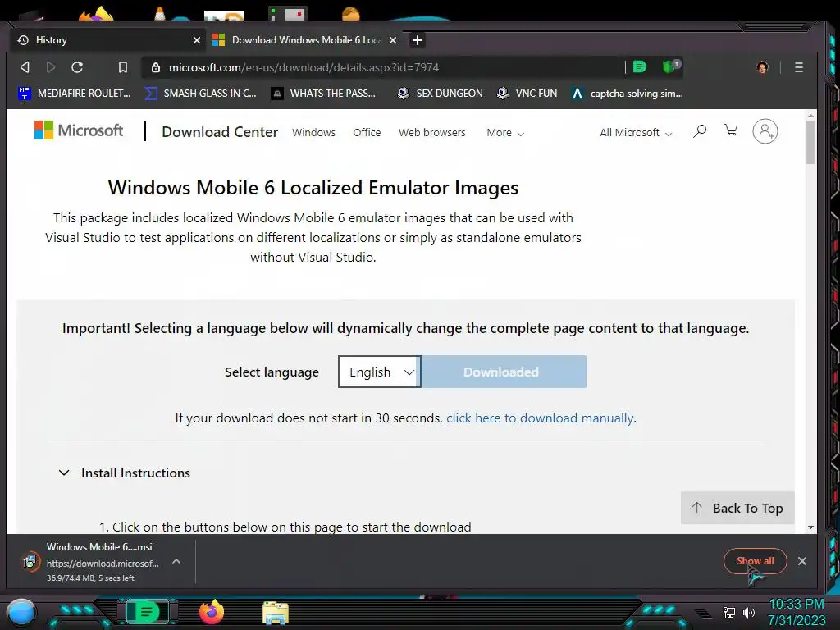Open the shopping cart icon

coord(731,130)
